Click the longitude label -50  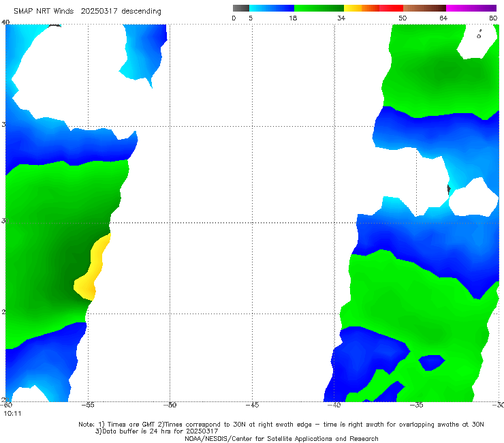click(170, 405)
